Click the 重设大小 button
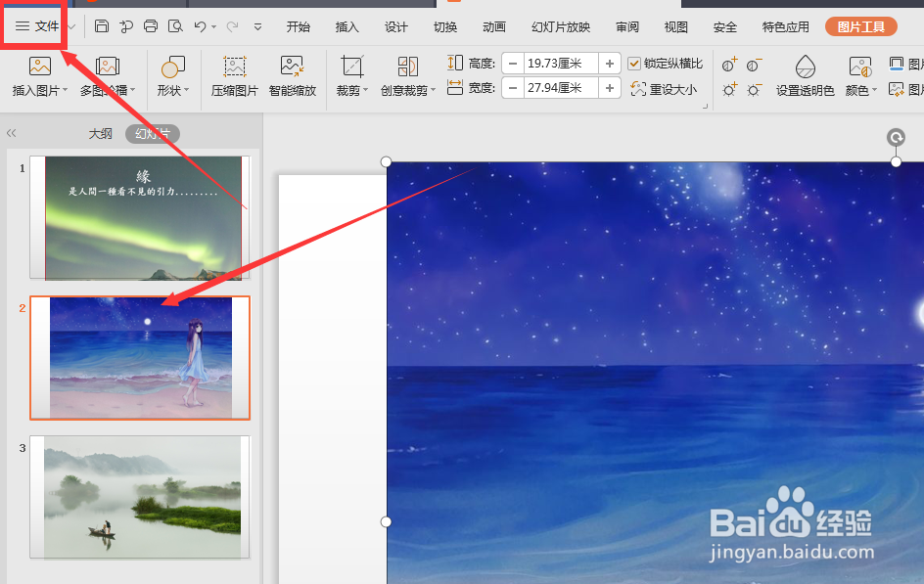 664,89
